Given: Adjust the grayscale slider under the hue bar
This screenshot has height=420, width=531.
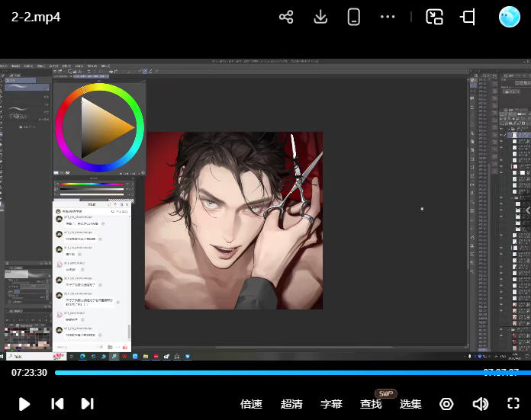Looking at the screenshot, I should click(x=92, y=189).
